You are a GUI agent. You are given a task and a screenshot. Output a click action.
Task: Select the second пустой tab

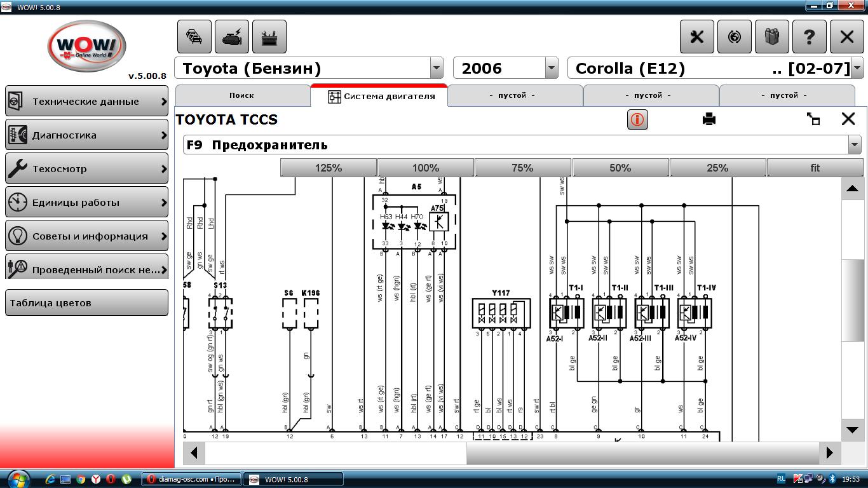pyautogui.click(x=651, y=95)
